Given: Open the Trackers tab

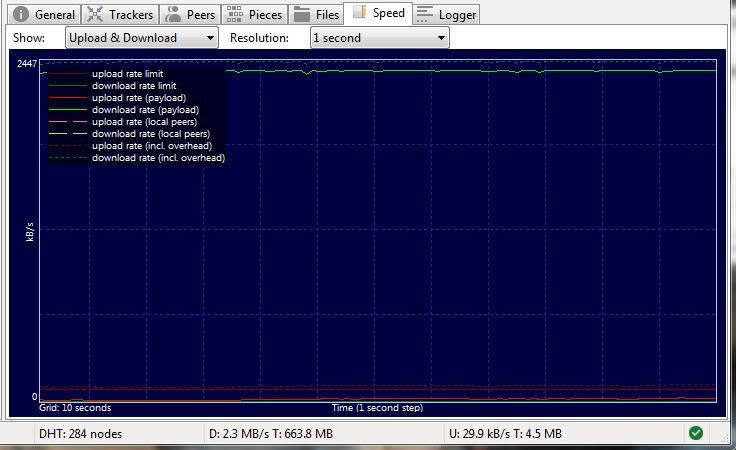Looking at the screenshot, I should (120, 15).
